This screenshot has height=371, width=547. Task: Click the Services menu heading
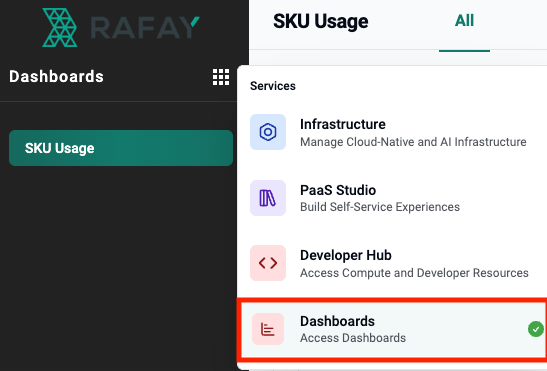(273, 86)
